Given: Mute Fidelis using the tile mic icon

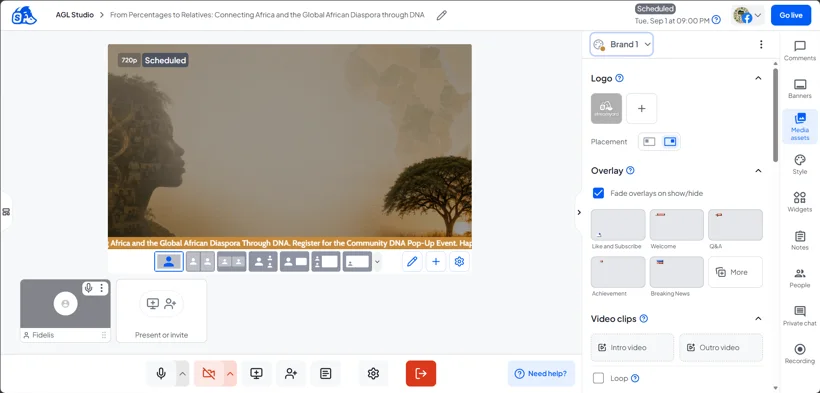Looking at the screenshot, I should click(x=89, y=288).
